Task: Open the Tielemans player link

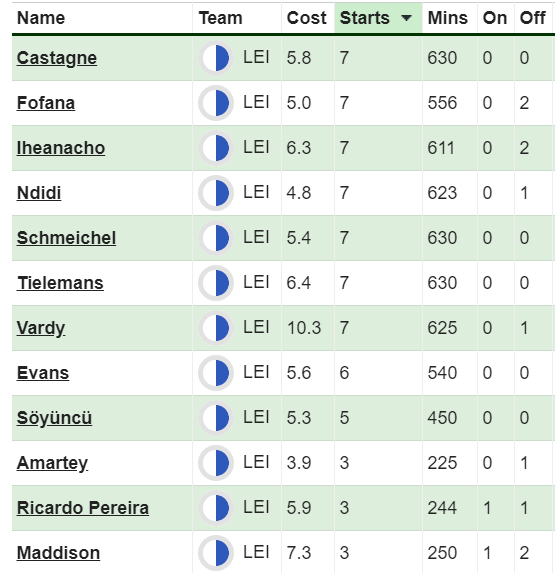Action: click(x=60, y=283)
